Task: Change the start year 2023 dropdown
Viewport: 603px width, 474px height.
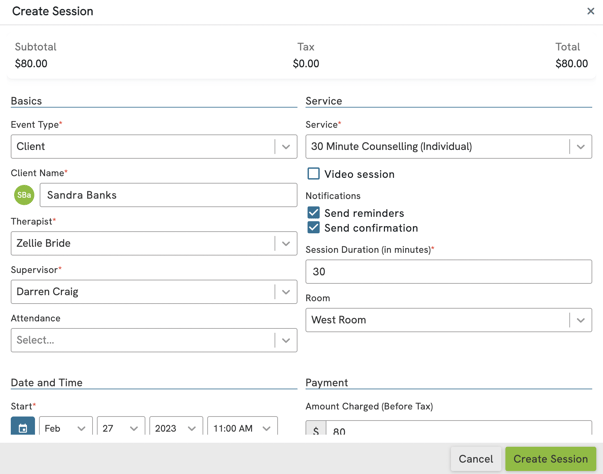Action: (176, 426)
